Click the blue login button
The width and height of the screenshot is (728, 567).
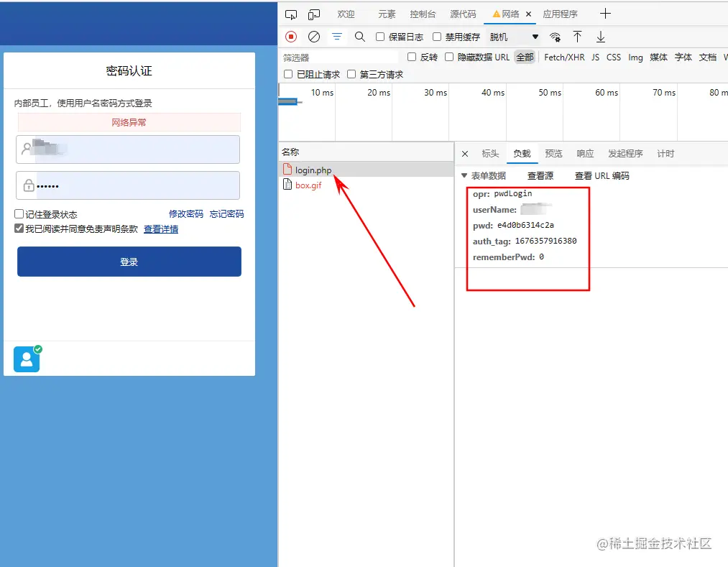click(129, 262)
